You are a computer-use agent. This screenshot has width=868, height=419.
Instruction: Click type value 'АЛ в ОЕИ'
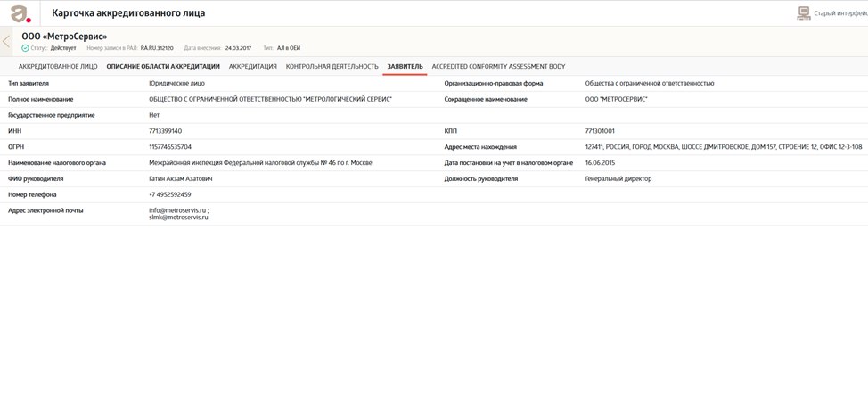click(289, 48)
